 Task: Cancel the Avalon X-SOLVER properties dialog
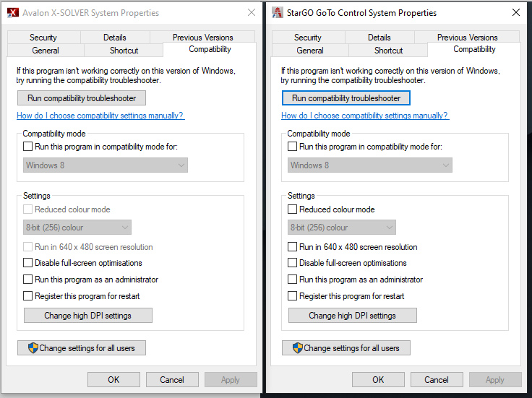(x=172, y=380)
